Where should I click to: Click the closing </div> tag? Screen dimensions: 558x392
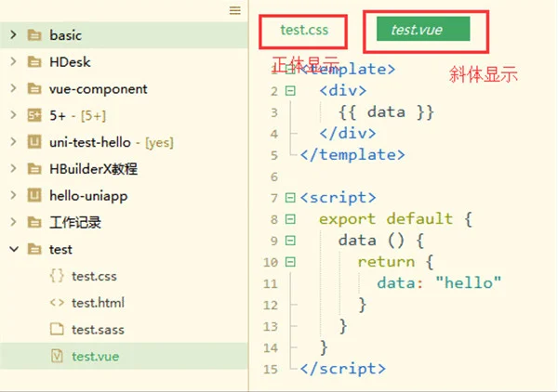348,134
